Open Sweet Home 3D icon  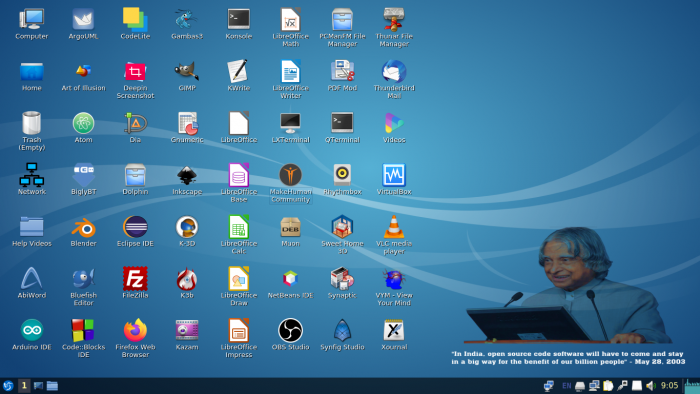tap(342, 227)
